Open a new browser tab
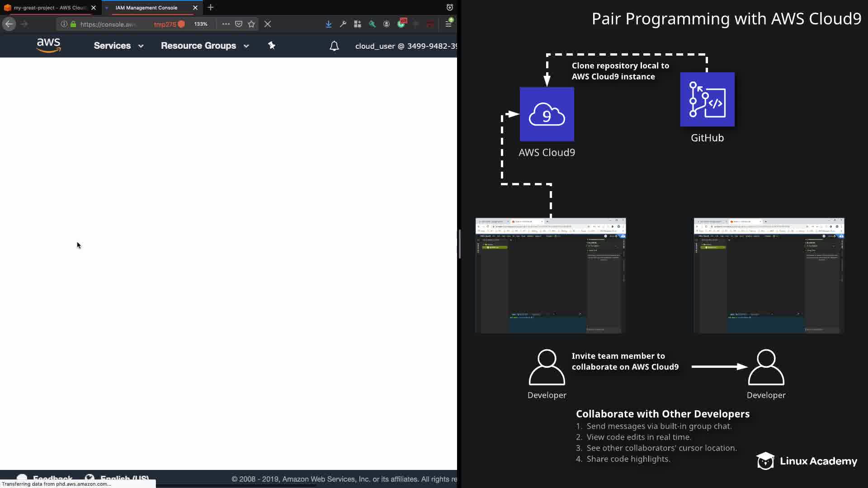The image size is (868, 488). coord(211,8)
